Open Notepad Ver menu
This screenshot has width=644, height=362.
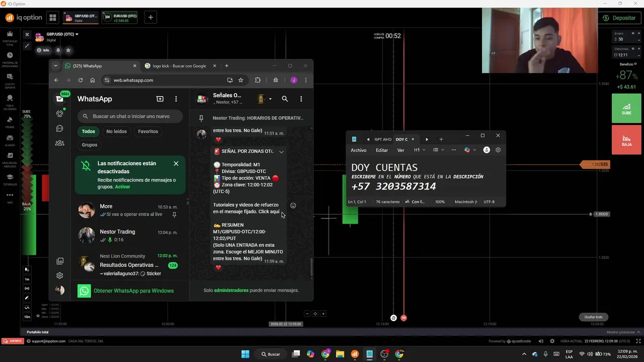(x=400, y=150)
